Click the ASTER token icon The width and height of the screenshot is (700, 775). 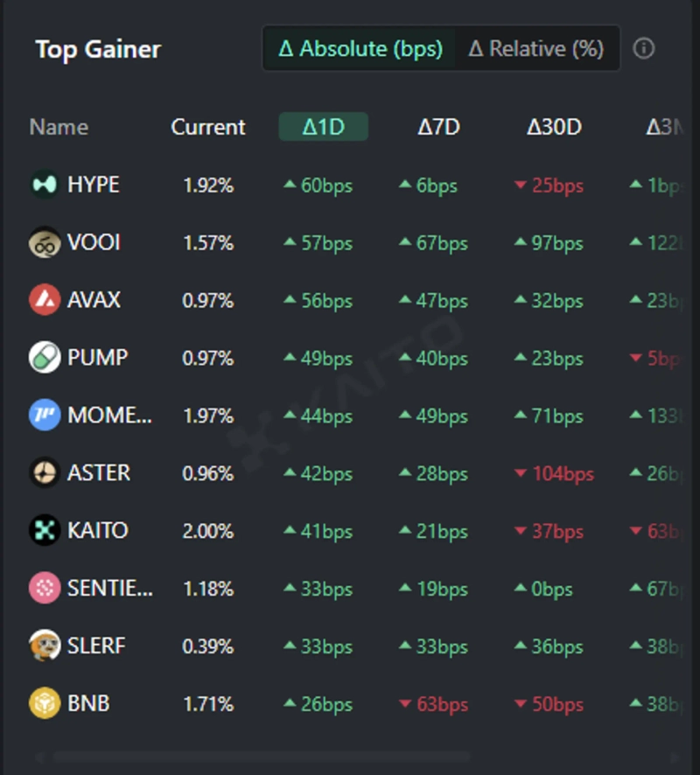45,473
